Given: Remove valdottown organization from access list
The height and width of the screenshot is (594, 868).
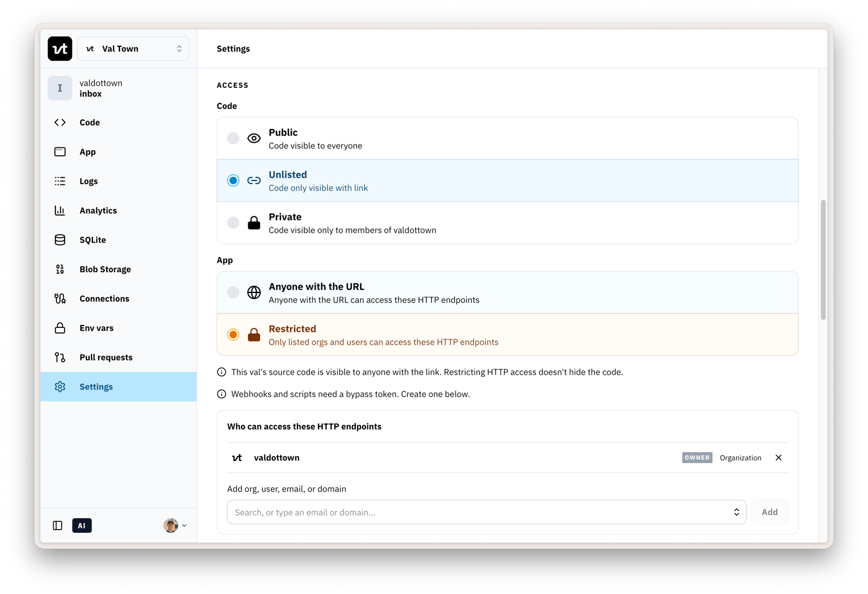Looking at the screenshot, I should click(778, 457).
